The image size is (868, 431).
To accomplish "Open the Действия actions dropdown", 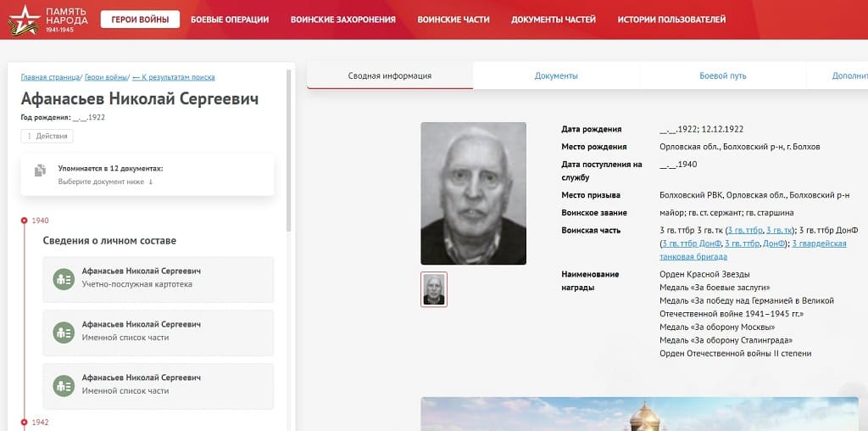I will (x=47, y=137).
